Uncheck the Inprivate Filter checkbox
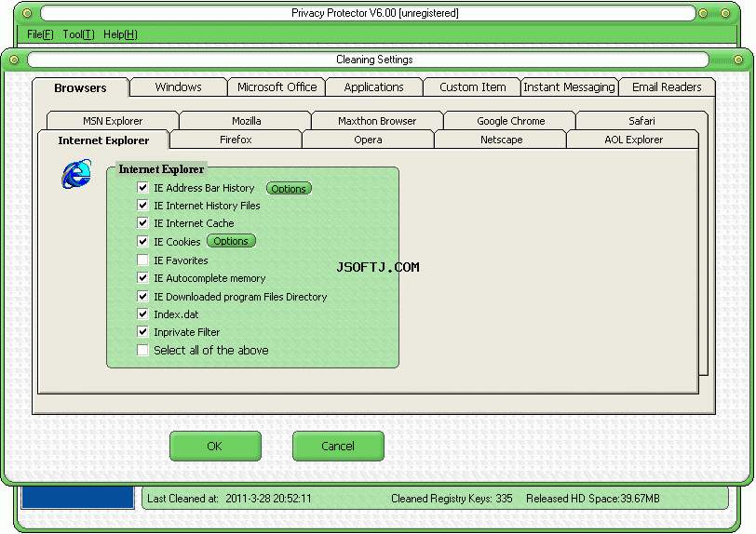This screenshot has width=756, height=534. pyautogui.click(x=142, y=332)
